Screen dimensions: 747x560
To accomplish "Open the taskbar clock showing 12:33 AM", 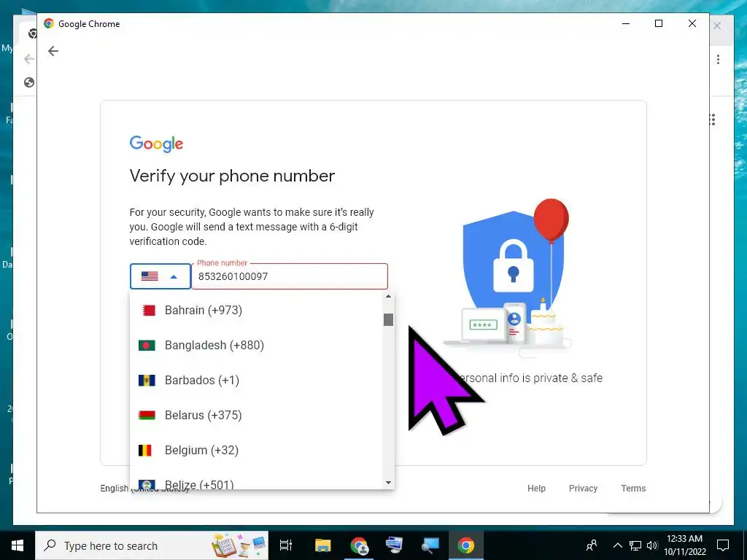I will point(684,545).
